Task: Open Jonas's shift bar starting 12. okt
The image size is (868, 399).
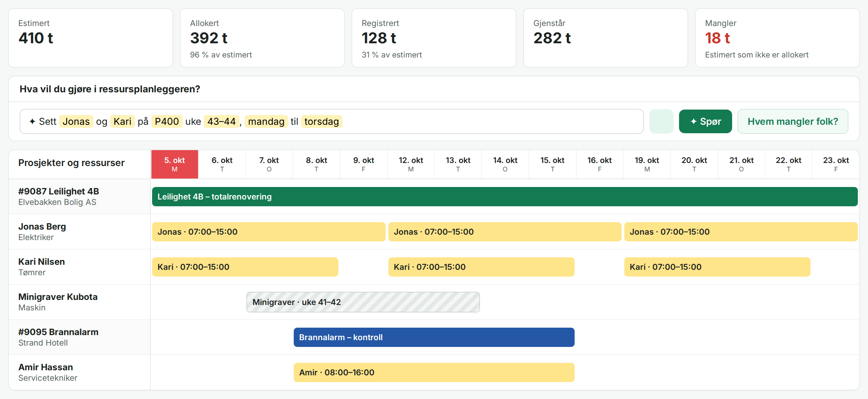Action: click(x=505, y=232)
